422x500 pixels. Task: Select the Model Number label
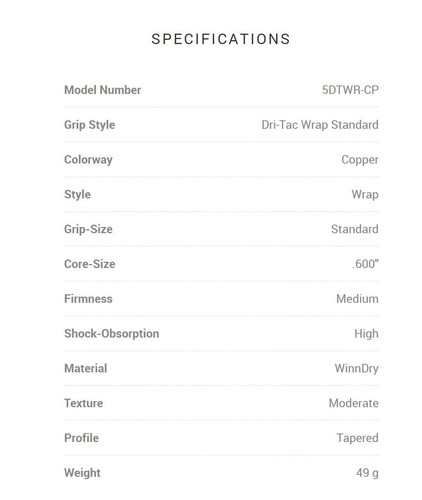click(102, 90)
